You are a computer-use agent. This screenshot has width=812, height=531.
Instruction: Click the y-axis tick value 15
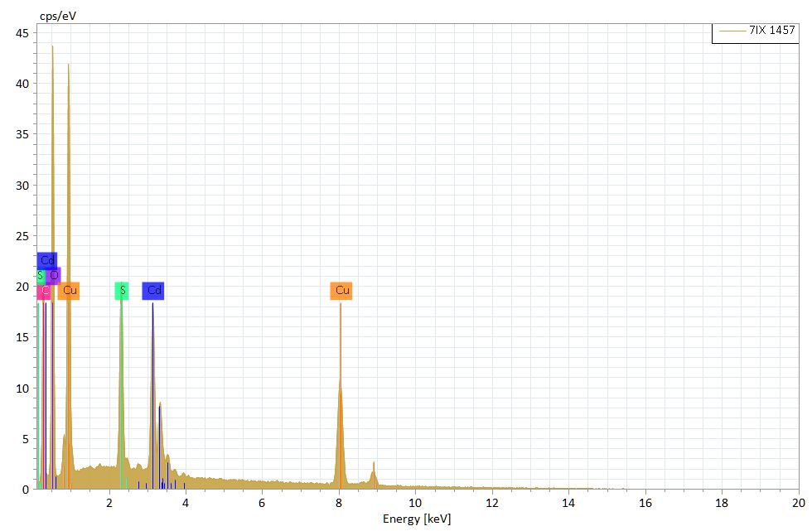tap(22, 337)
